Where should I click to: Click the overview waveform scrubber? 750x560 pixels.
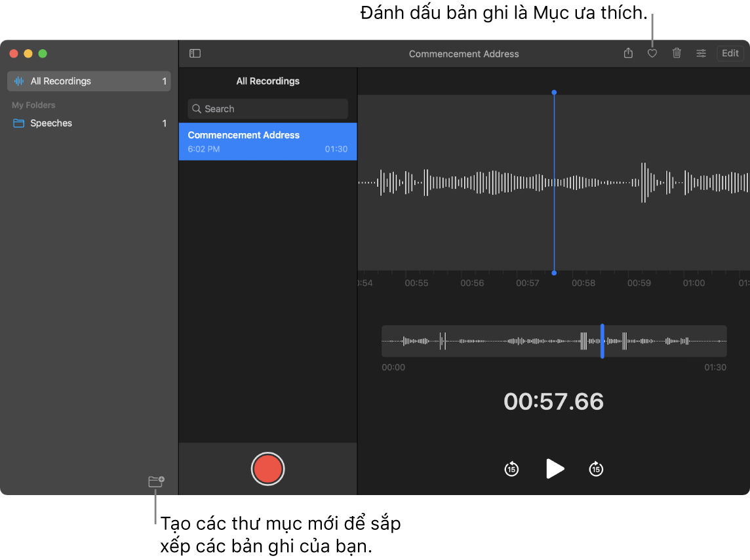554,341
